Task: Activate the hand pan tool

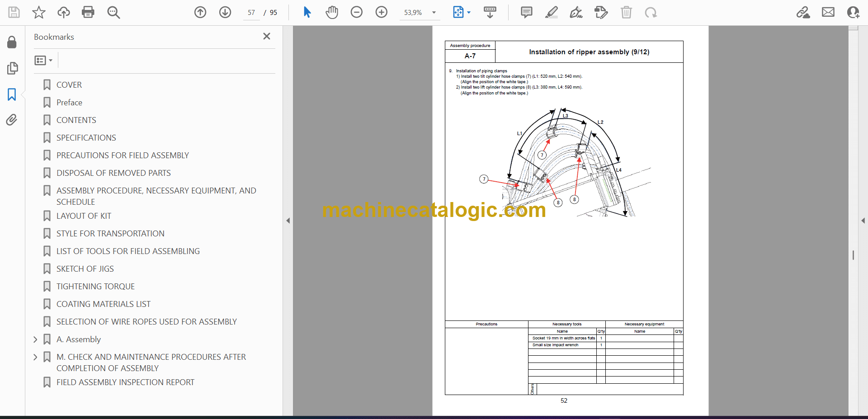Action: [332, 12]
